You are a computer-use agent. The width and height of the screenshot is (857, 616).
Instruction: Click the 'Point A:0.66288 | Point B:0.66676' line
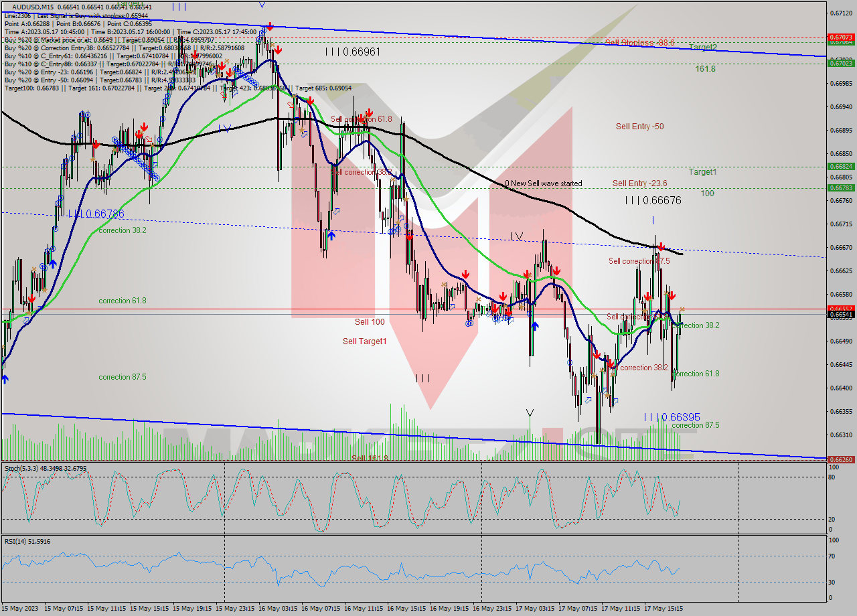click(78, 23)
